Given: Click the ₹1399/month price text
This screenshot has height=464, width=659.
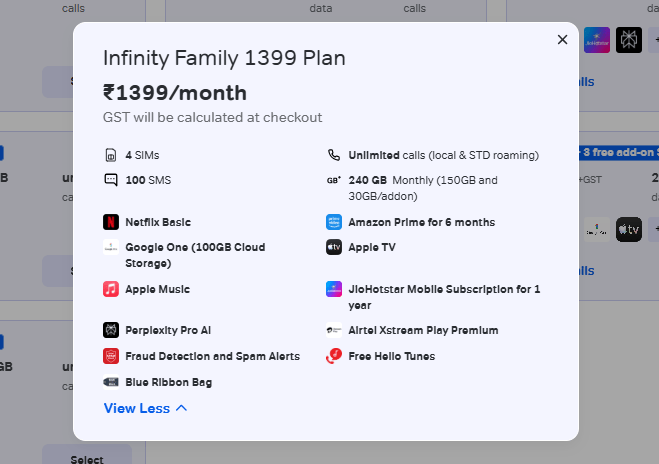Looking at the screenshot, I should tap(175, 93).
